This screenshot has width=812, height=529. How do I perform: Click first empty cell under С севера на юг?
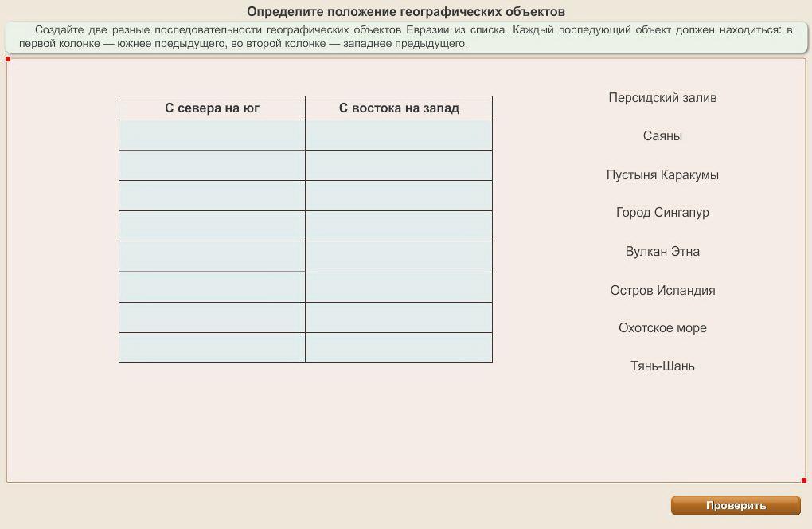(x=213, y=135)
